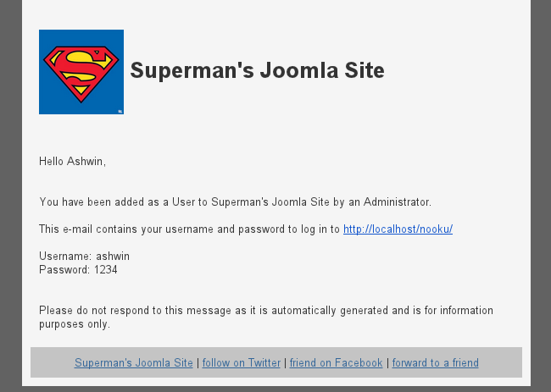Choose the forward to a friend link
Screen dimensions: 551x392
(436, 362)
